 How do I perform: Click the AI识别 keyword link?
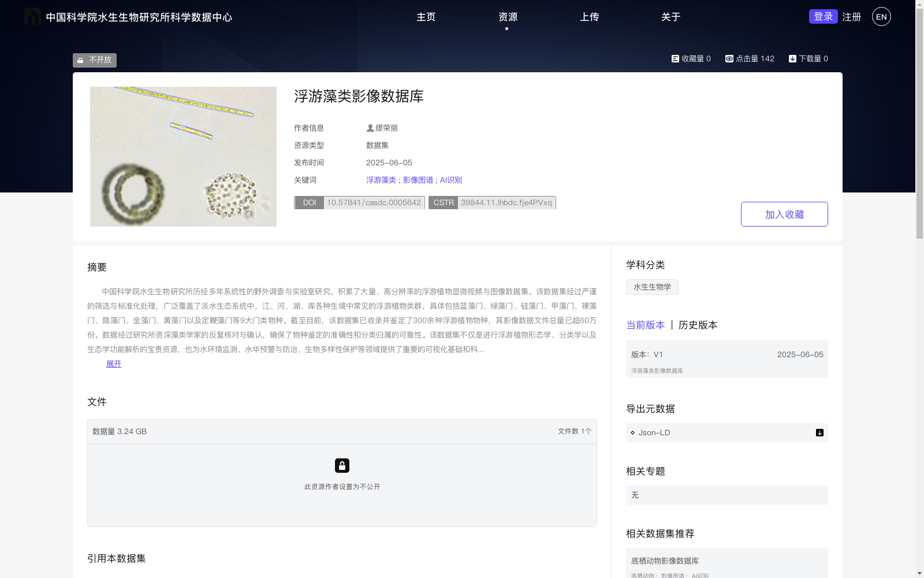[451, 180]
